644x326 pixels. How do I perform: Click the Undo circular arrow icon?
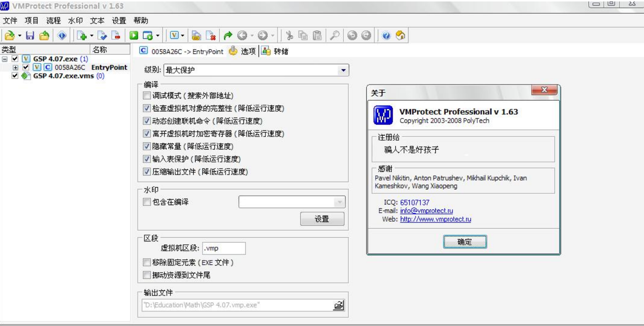tap(352, 36)
